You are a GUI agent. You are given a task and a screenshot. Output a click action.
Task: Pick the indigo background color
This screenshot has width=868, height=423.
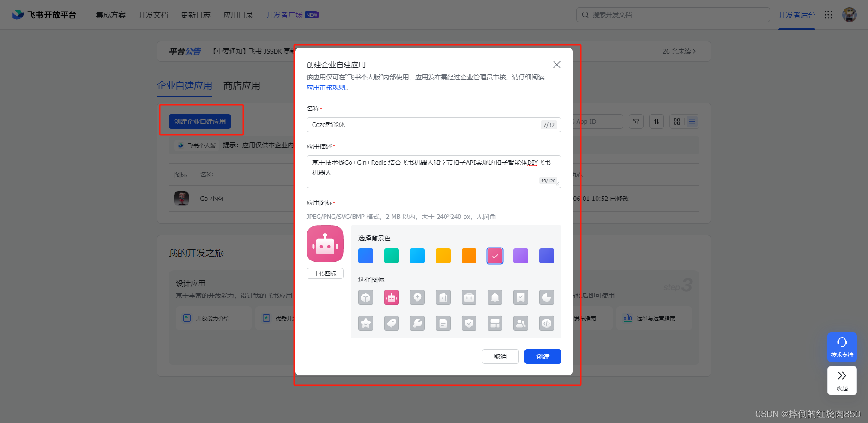pos(547,256)
